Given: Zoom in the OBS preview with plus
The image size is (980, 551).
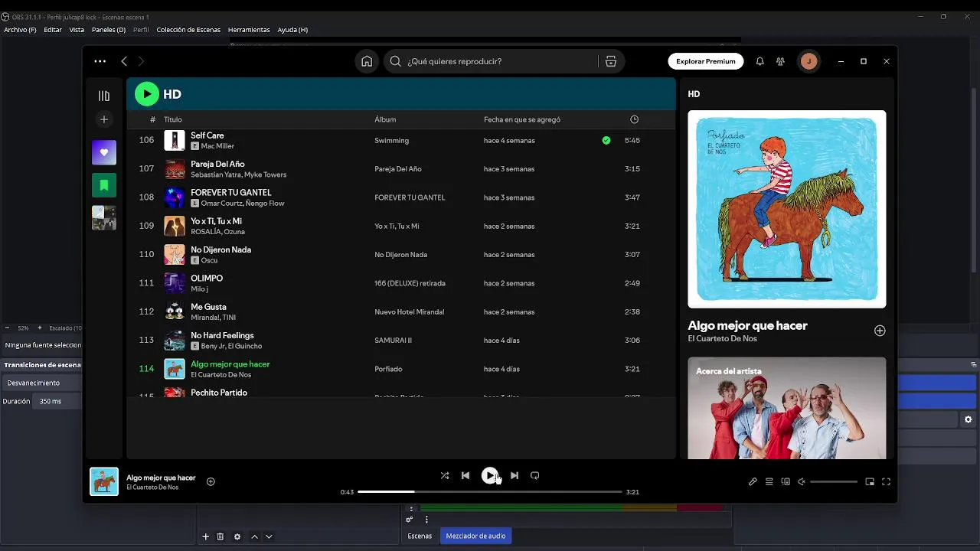Looking at the screenshot, I should pyautogui.click(x=40, y=328).
